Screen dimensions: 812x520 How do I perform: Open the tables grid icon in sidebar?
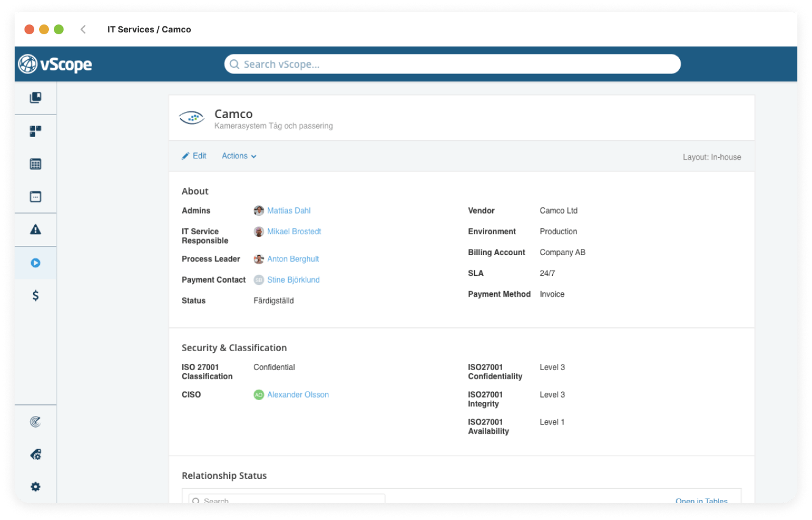[35, 164]
